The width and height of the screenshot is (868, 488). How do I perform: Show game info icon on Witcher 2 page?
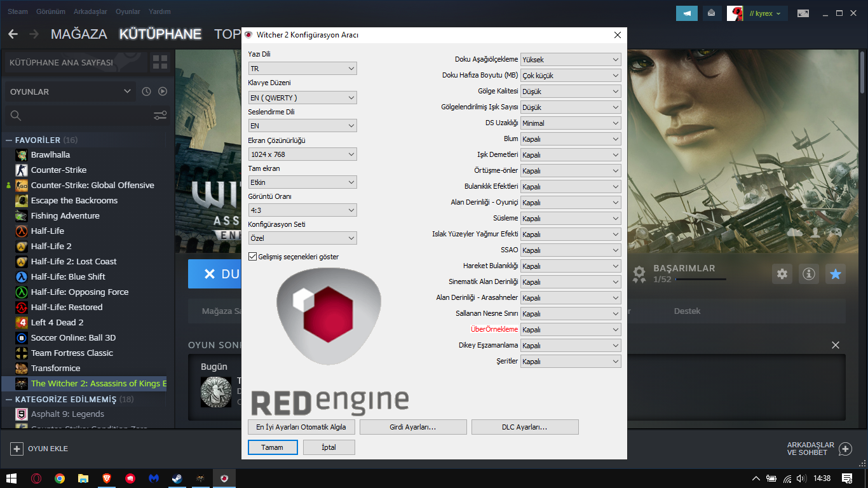tap(809, 274)
